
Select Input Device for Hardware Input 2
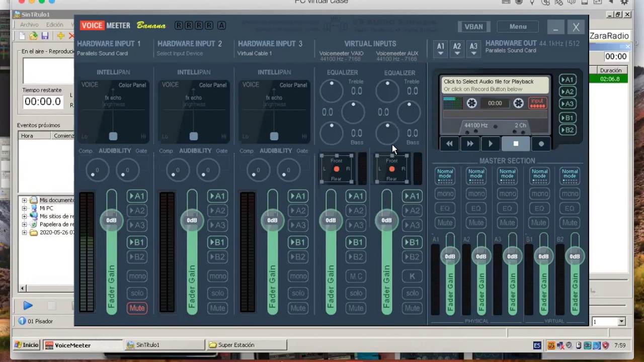point(180,53)
